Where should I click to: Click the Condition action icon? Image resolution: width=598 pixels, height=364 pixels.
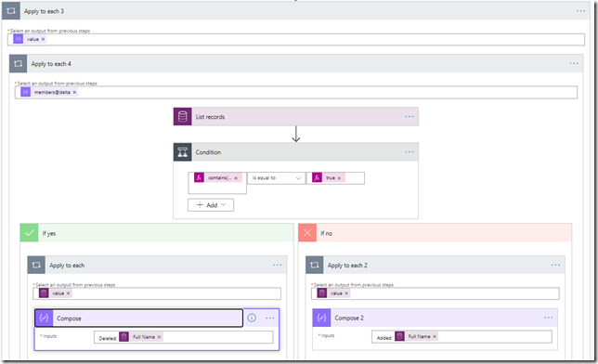tap(182, 152)
